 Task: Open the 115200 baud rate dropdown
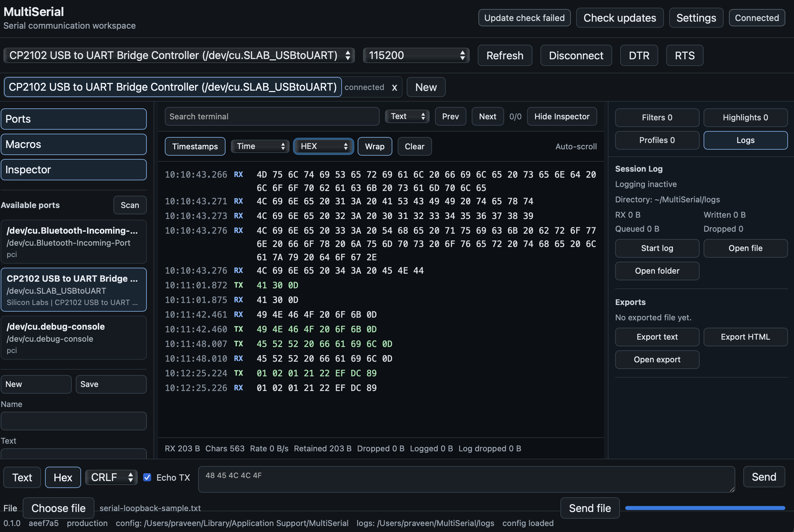[416, 55]
